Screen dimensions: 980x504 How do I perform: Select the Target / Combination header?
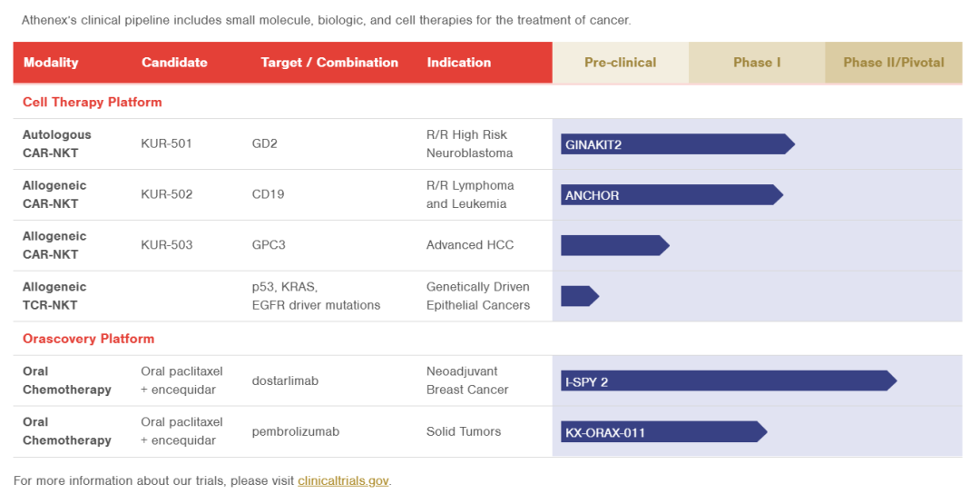(329, 63)
